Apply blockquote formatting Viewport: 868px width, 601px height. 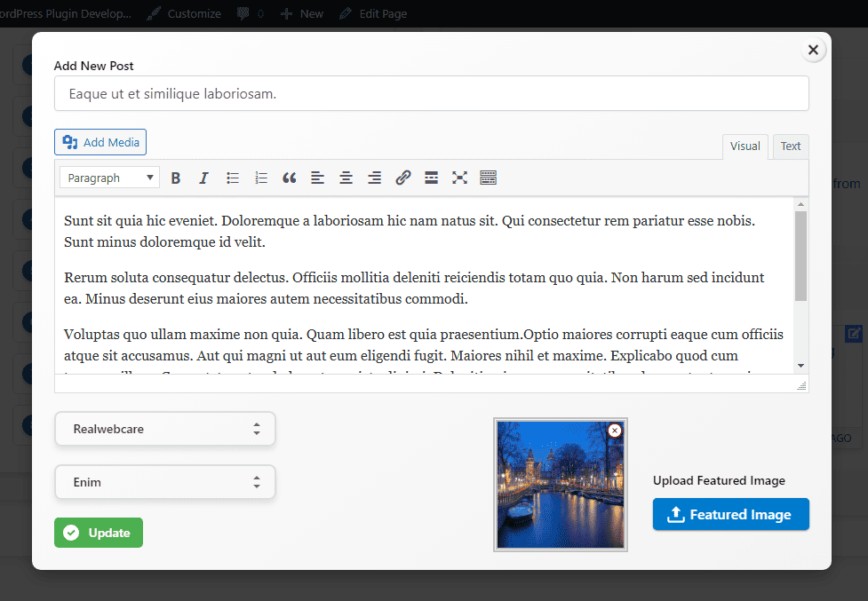(289, 178)
